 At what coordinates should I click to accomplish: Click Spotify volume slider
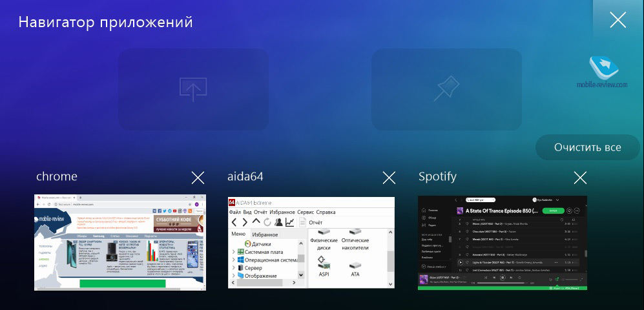coord(572,279)
